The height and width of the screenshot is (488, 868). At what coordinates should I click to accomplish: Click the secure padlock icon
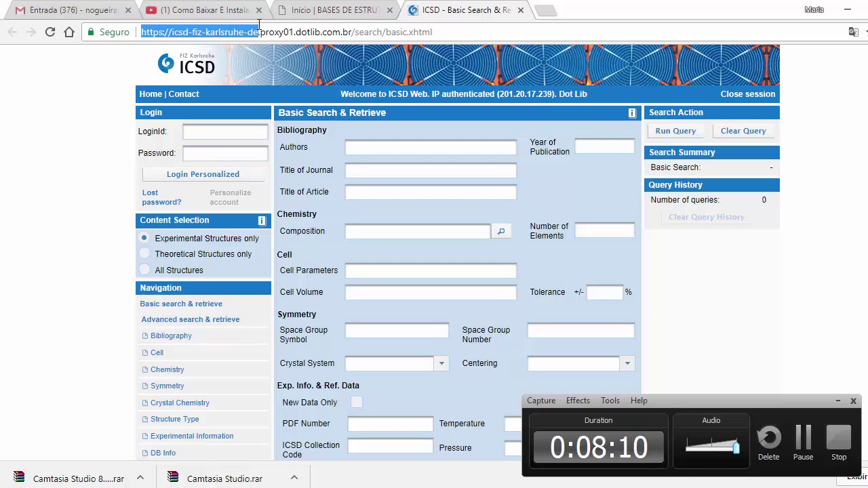pyautogui.click(x=91, y=32)
